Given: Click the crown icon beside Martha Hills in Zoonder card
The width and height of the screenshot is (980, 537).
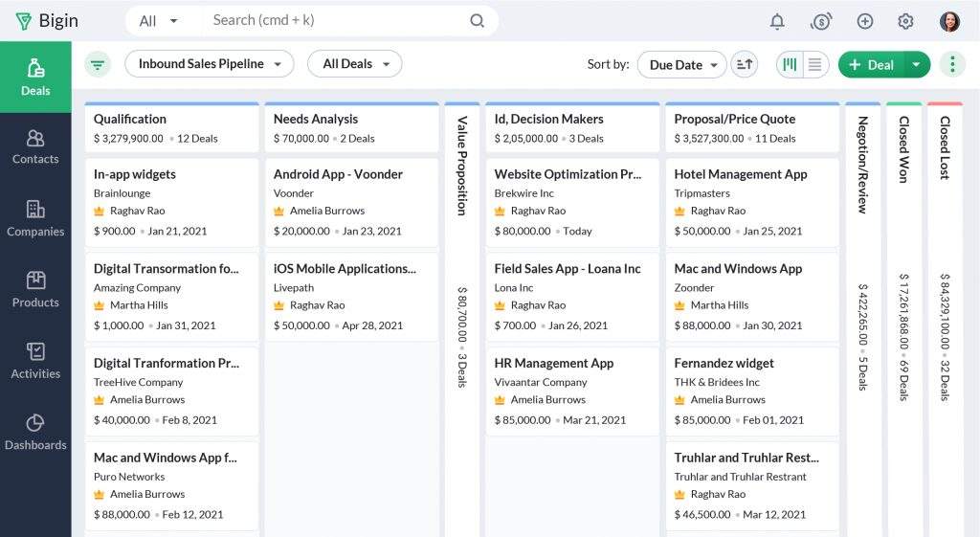Looking at the screenshot, I should [x=680, y=305].
